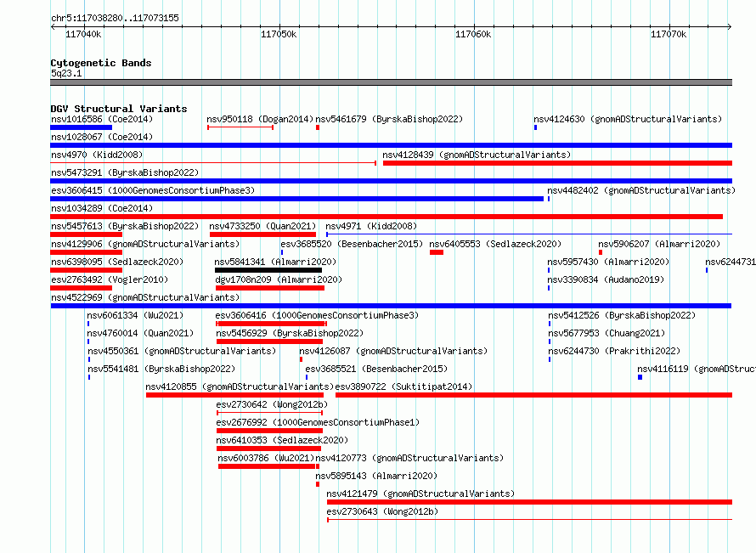Click nsv5412526 (ByrskaBishop2022) label

622,315
